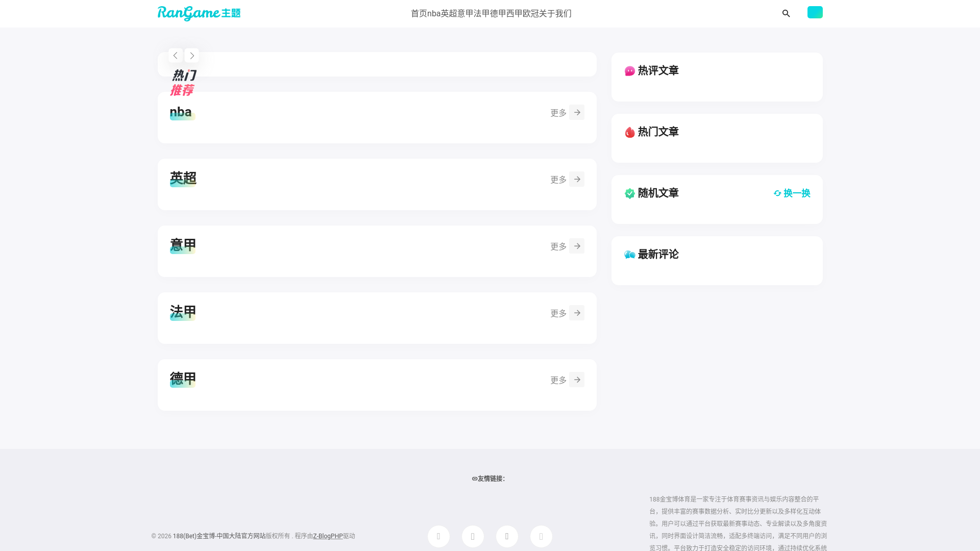This screenshot has width=980, height=551.
Task: Open the 西甲 nav menu item
Action: (514, 14)
